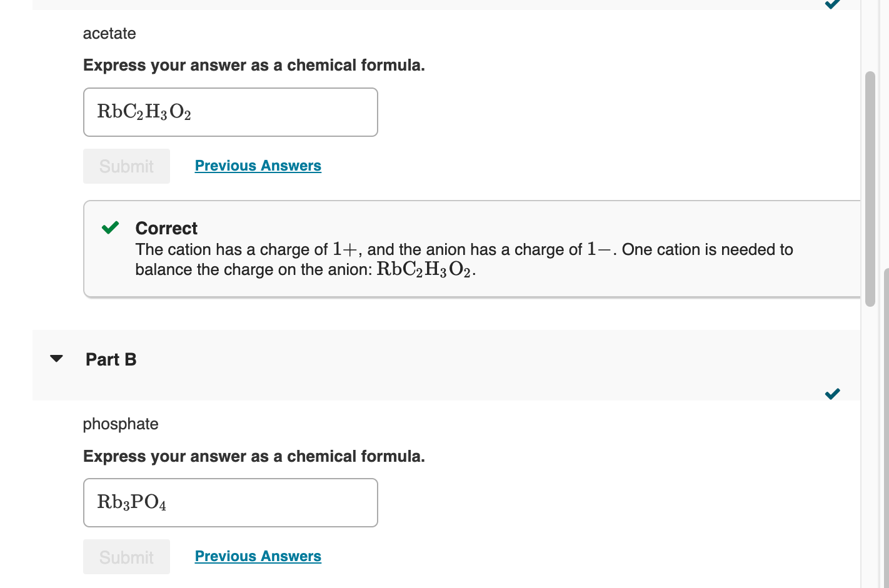Click the green checkmark on Part B header
This screenshot has height=588, width=889.
click(832, 394)
